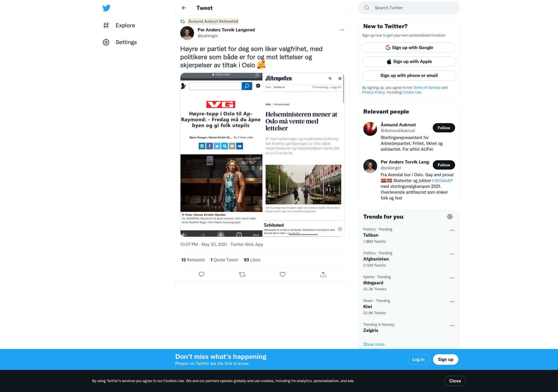
Task: Go back using the arrow icon
Action: tap(184, 8)
